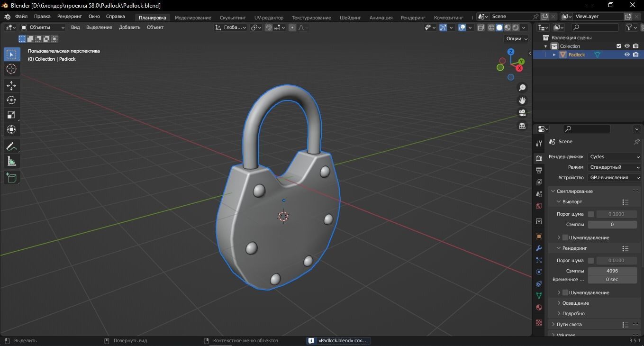Open the World Properties tab

(x=539, y=206)
